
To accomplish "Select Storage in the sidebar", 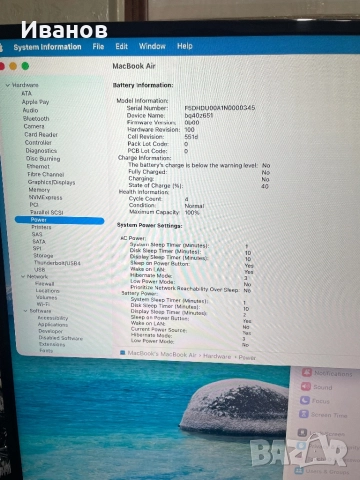I will [x=43, y=256].
